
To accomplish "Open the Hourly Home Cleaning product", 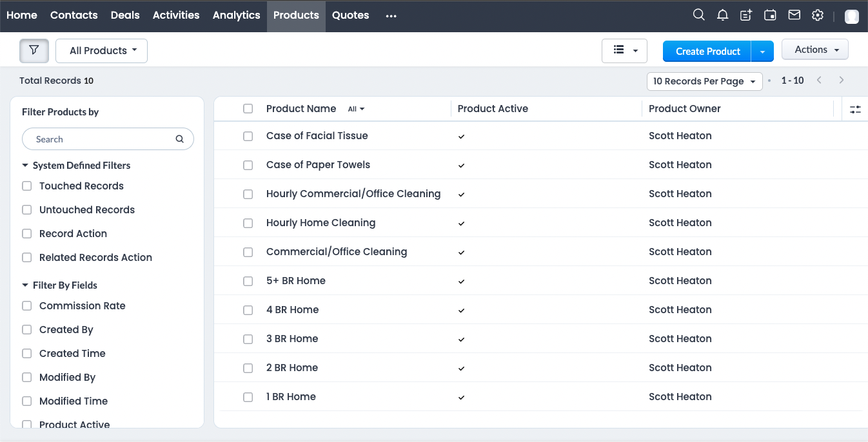I will pos(321,223).
